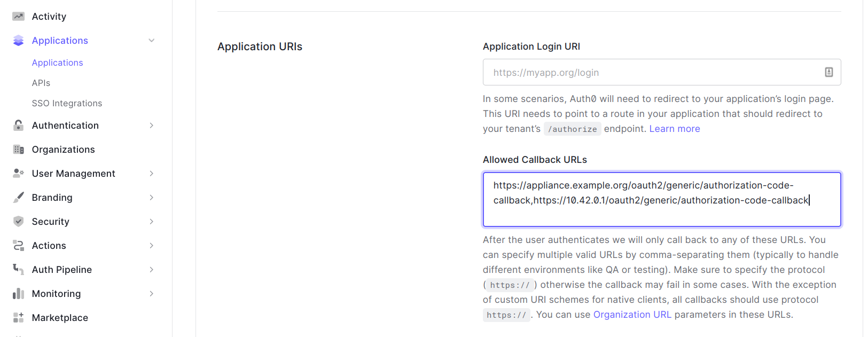
Task: Click the User Management people icon
Action: click(19, 173)
